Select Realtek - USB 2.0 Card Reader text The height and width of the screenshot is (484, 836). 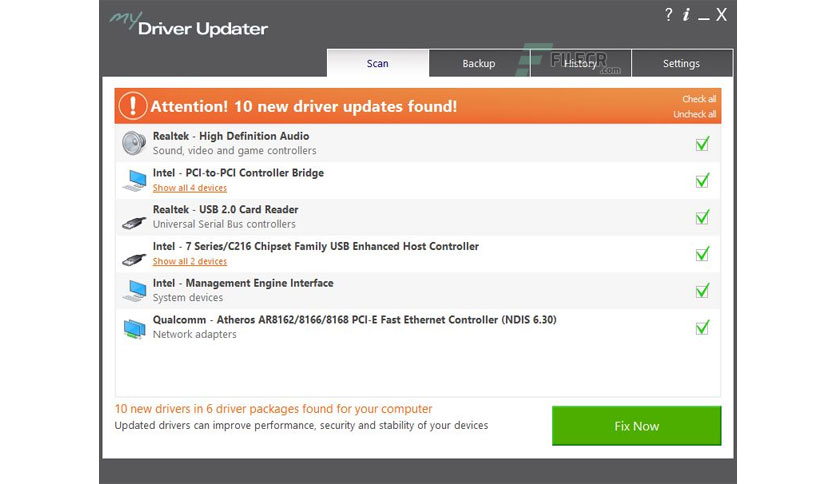point(226,209)
